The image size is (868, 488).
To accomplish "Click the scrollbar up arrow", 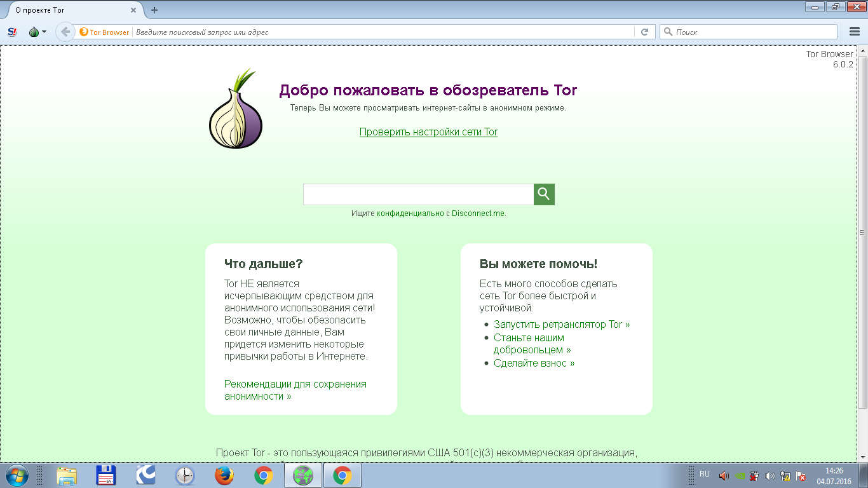I will (x=863, y=50).
